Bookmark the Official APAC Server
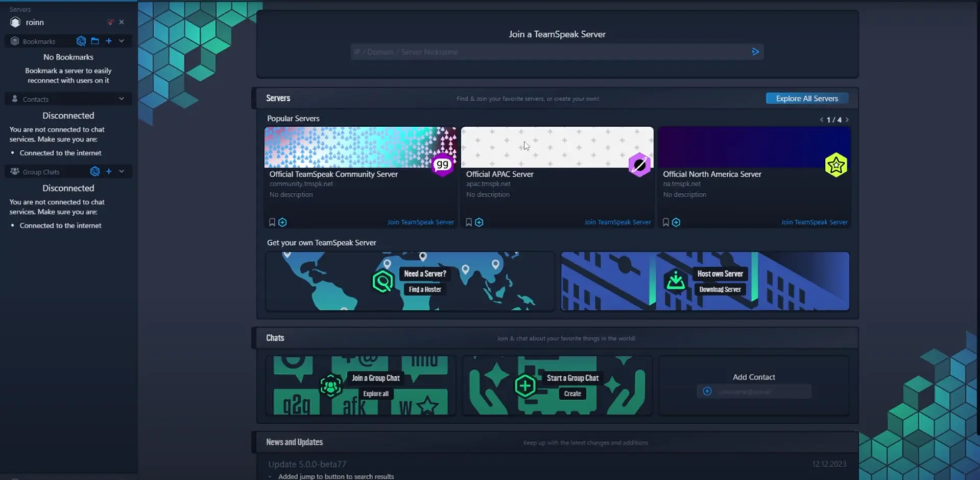 (x=469, y=222)
